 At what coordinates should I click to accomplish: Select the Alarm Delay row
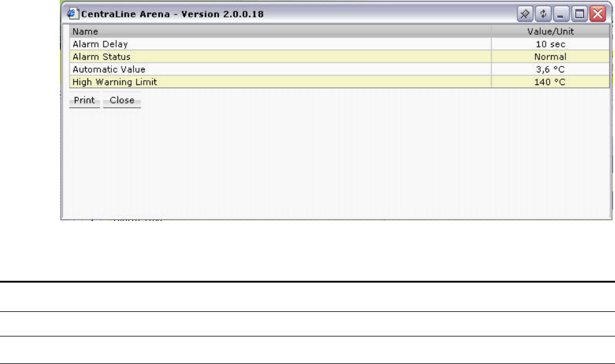coord(340,44)
